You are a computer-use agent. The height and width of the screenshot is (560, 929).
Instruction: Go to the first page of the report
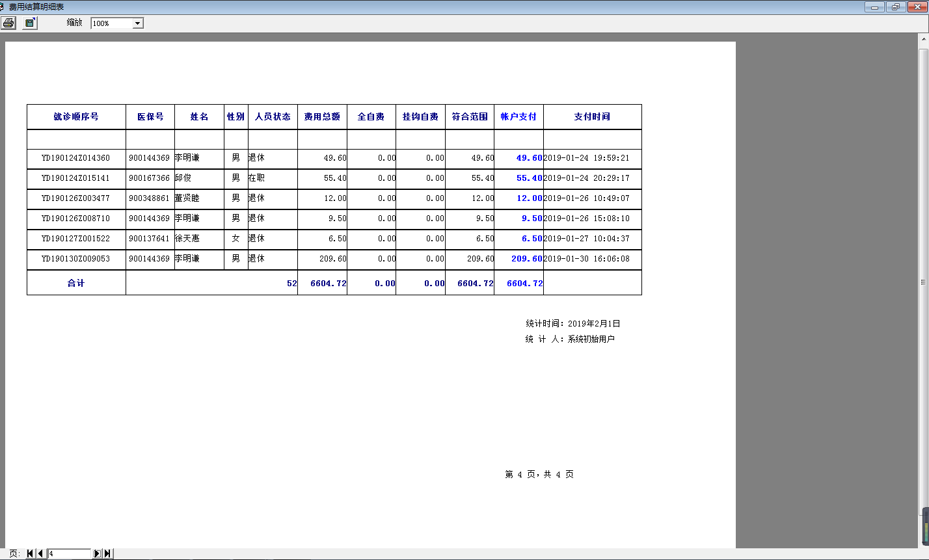31,553
